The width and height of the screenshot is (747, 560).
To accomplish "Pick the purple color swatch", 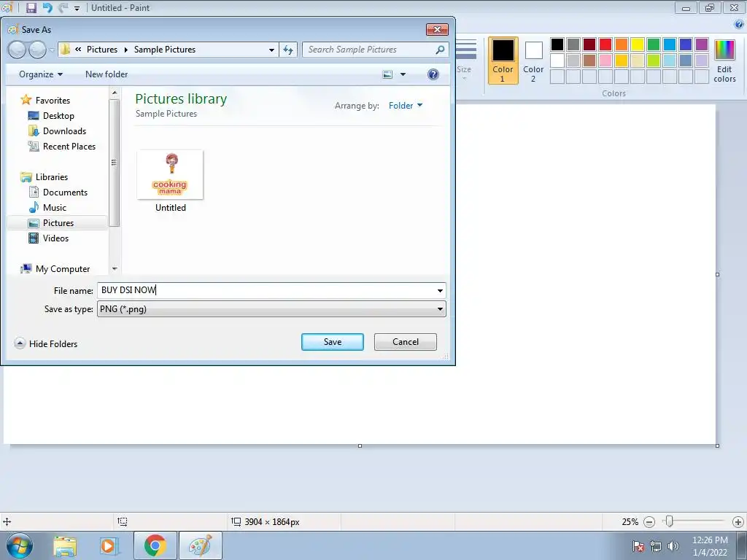I will coord(702,44).
